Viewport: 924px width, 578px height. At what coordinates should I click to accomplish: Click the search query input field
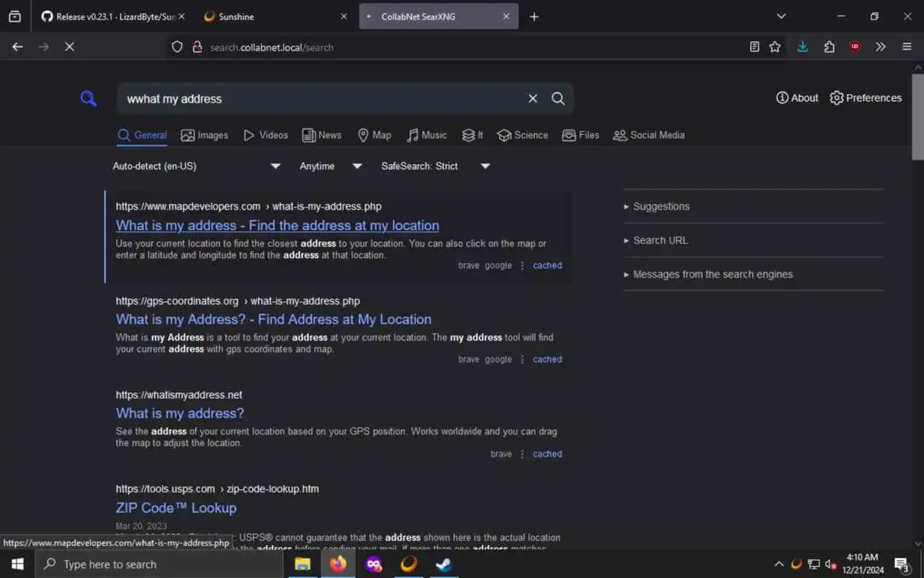click(x=321, y=99)
